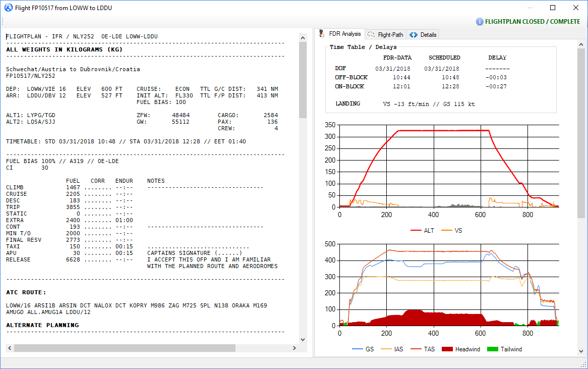Click the Headwind legend dark red swatch
This screenshot has width=588, height=369.
tap(447, 349)
